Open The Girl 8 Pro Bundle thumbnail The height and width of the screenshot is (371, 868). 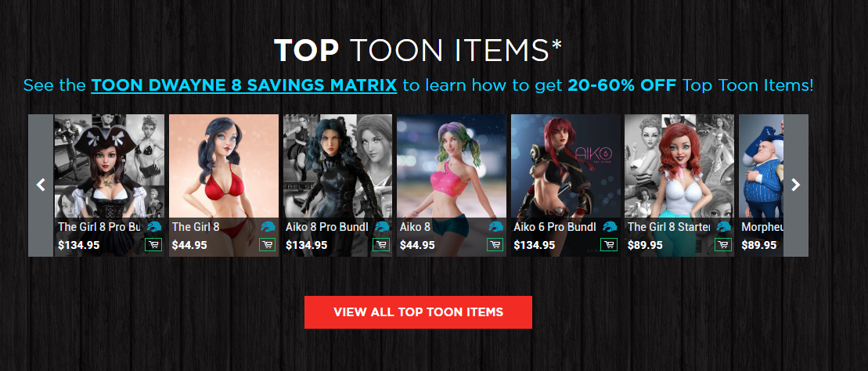[110, 166]
